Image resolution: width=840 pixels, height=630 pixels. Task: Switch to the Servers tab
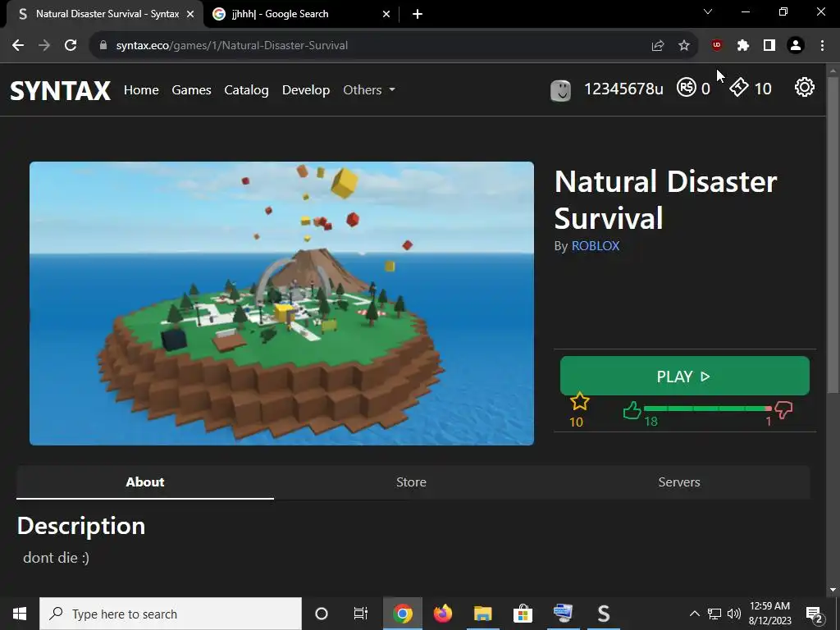click(x=679, y=482)
